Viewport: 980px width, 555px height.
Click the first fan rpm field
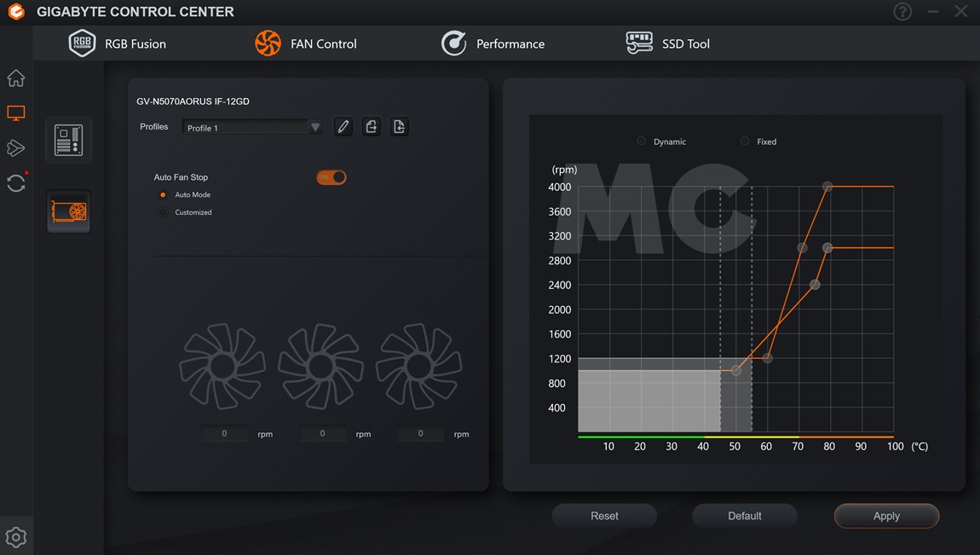pyautogui.click(x=224, y=433)
